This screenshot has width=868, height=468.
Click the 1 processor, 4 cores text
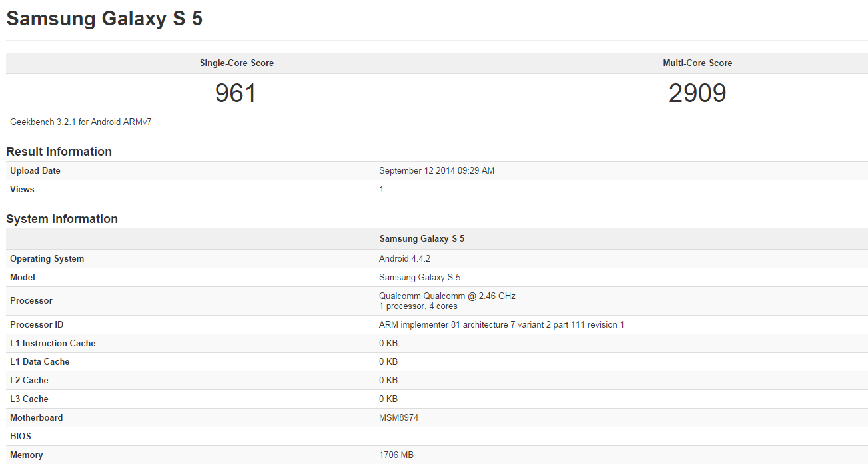point(418,306)
